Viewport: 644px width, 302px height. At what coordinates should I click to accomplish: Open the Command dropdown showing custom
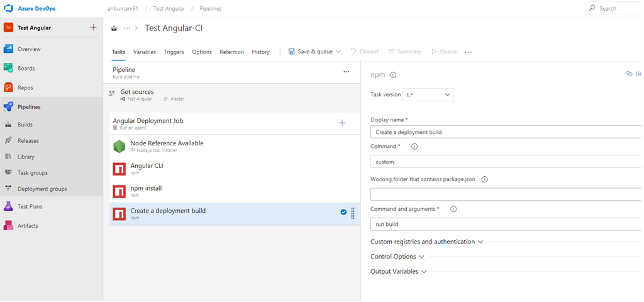click(x=506, y=162)
